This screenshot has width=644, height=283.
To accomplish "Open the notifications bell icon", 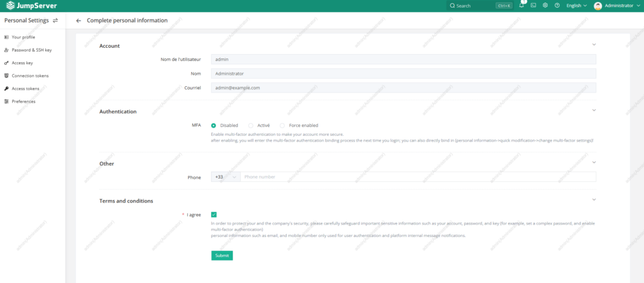I will pos(521,6).
